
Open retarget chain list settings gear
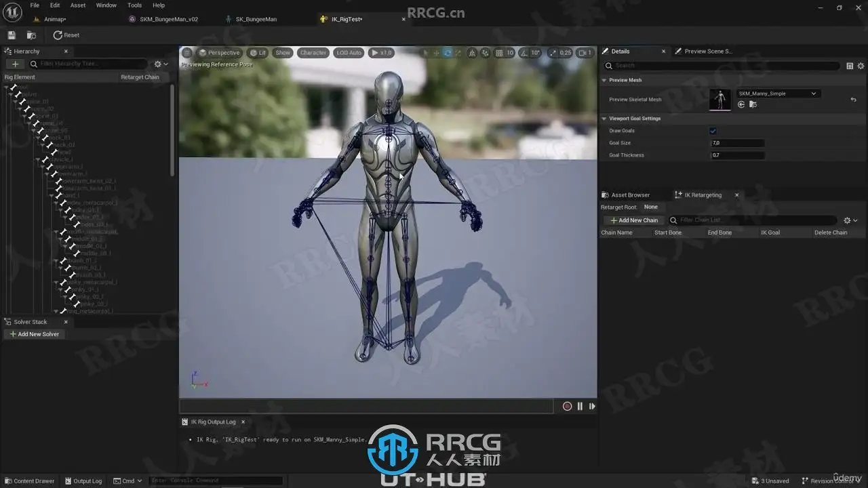(850, 220)
